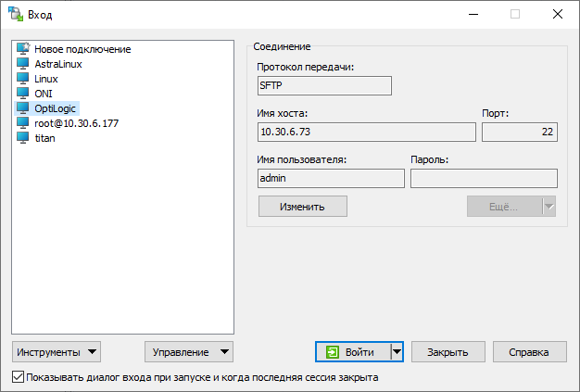Select the ONI saved session
The image size is (580, 392).
(x=44, y=94)
